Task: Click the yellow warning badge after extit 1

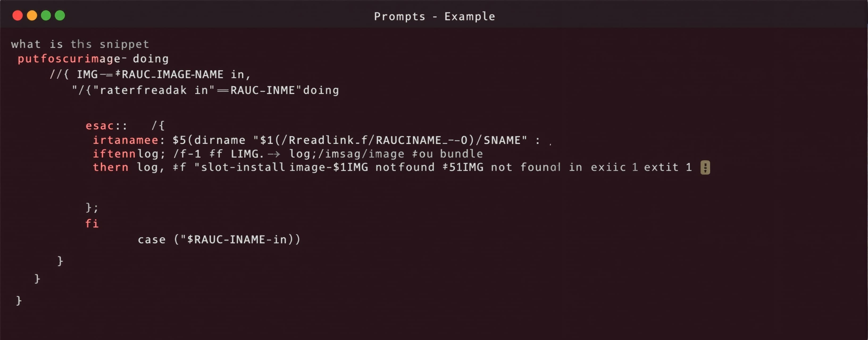Action: pos(705,167)
